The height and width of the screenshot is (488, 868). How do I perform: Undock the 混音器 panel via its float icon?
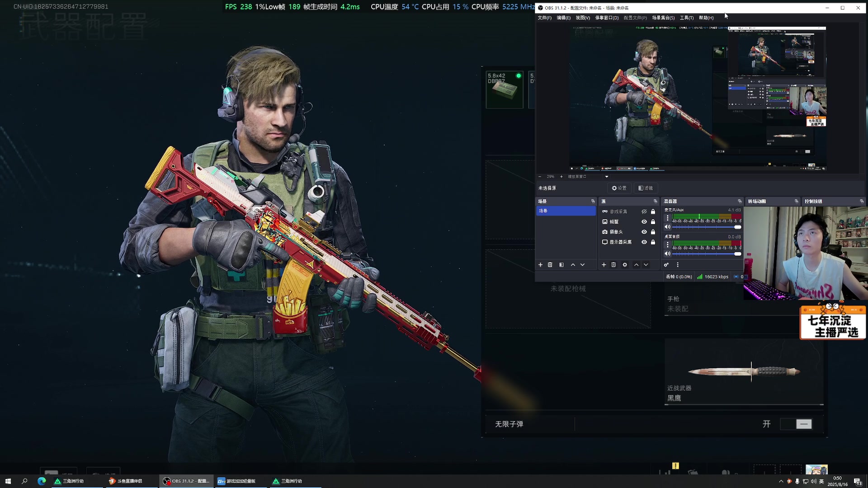click(x=740, y=202)
